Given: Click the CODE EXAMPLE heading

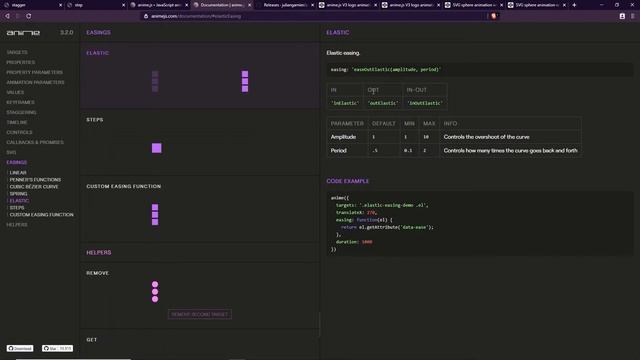Looking at the screenshot, I should [348, 181].
